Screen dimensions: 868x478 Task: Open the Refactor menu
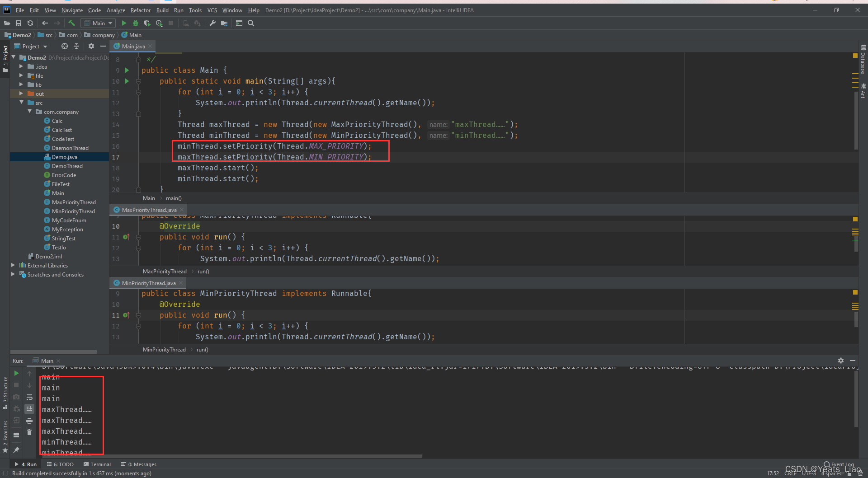pos(140,10)
